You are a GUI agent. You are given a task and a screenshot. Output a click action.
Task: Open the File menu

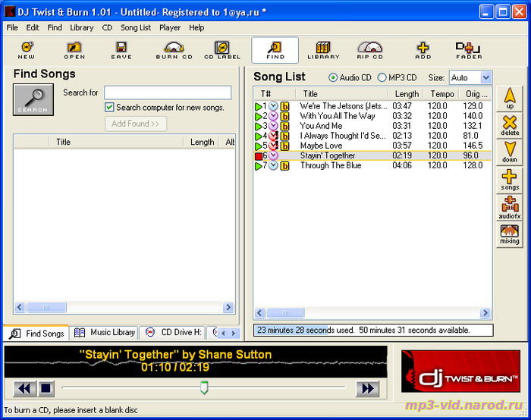[x=12, y=28]
